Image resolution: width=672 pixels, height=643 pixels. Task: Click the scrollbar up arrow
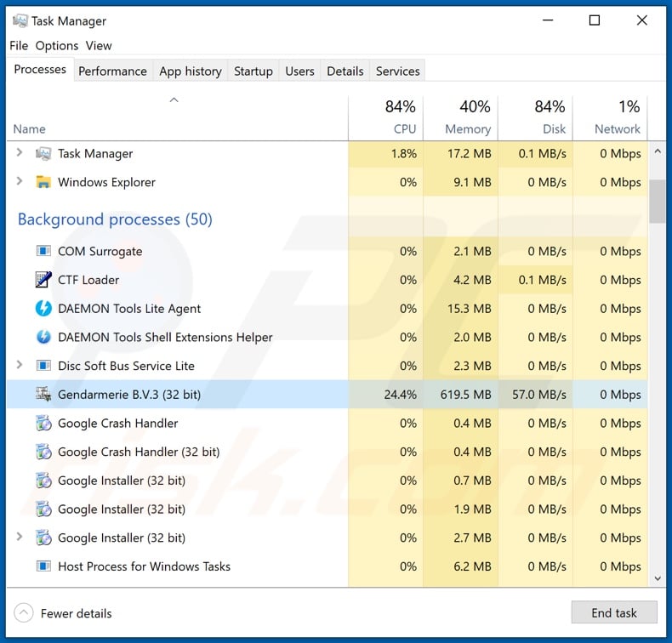pyautogui.click(x=658, y=151)
